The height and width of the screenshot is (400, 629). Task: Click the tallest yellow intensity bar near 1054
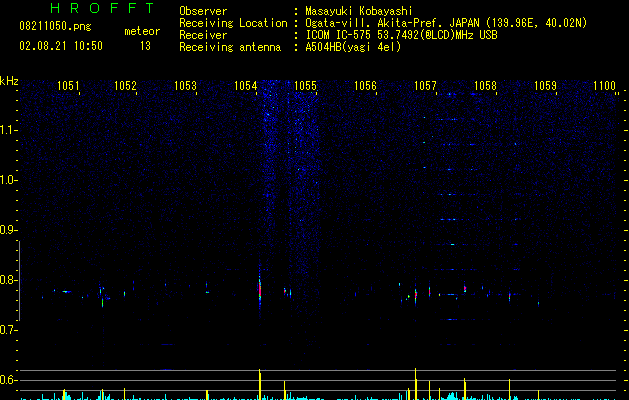click(x=260, y=384)
